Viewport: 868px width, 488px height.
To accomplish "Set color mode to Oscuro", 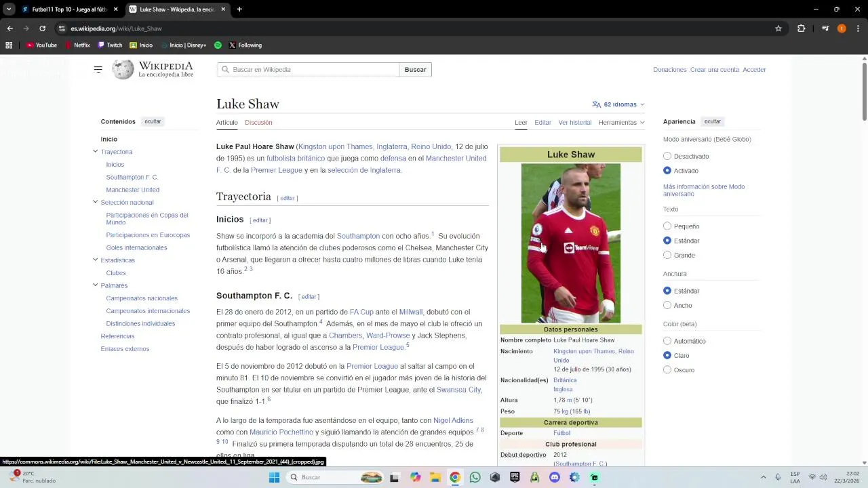I will [667, 370].
